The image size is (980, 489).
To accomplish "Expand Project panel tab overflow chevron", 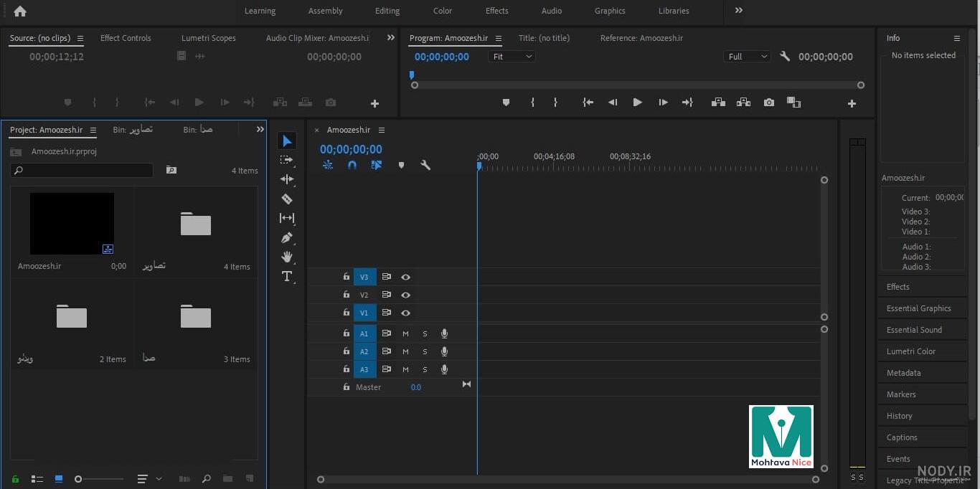I will pyautogui.click(x=260, y=129).
